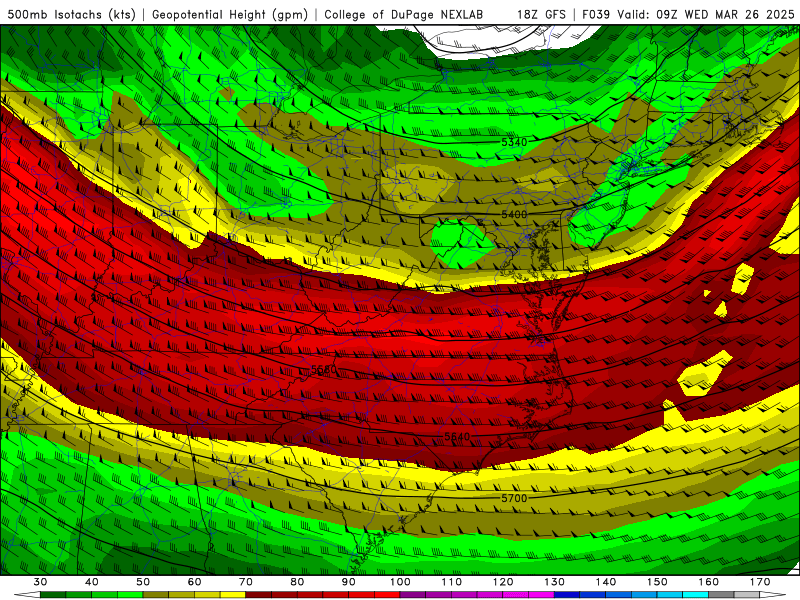Click the 'College of DuPage NEXLAB' text
The image size is (800, 600).
(x=404, y=15)
